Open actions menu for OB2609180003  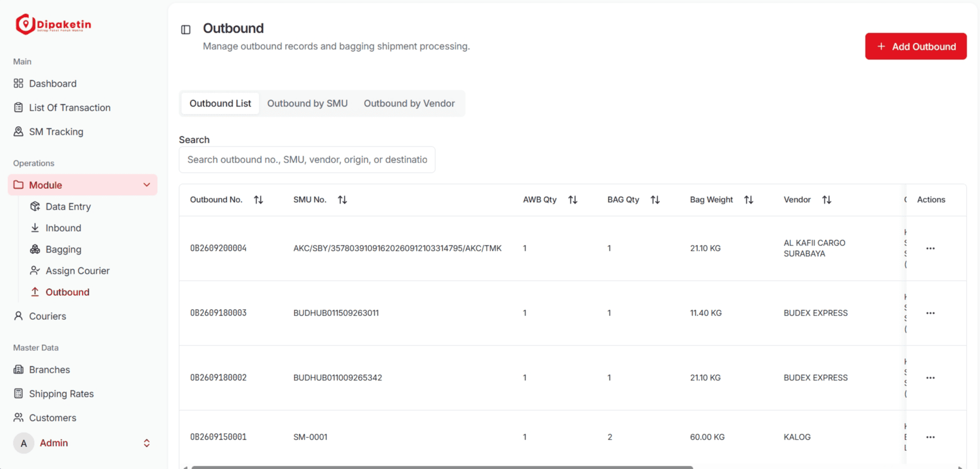[x=930, y=313]
